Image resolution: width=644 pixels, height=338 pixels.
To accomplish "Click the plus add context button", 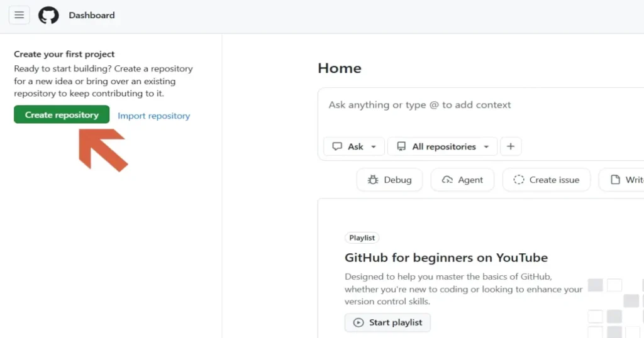I will pos(511,146).
